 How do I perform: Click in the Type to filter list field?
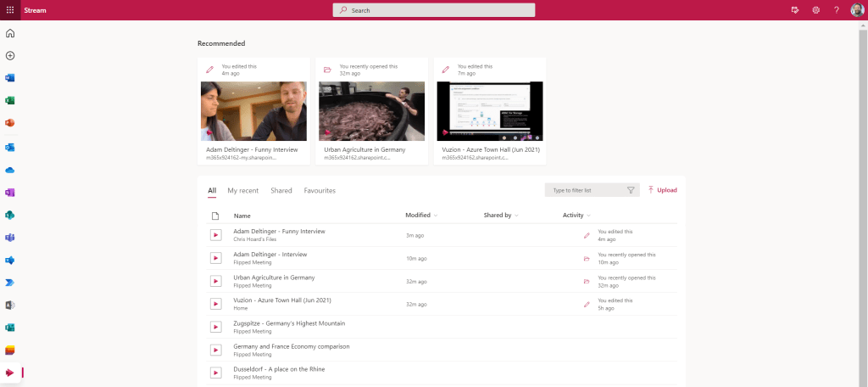[587, 191]
